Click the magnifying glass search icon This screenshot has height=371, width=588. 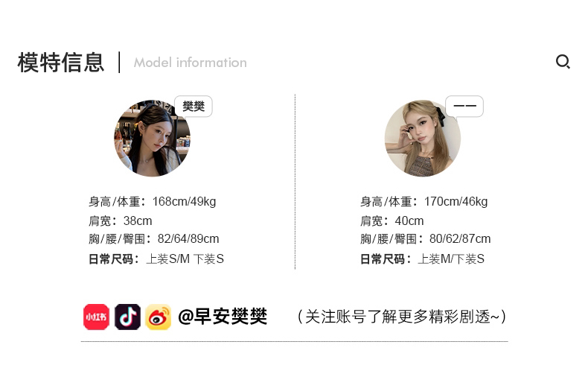(563, 62)
